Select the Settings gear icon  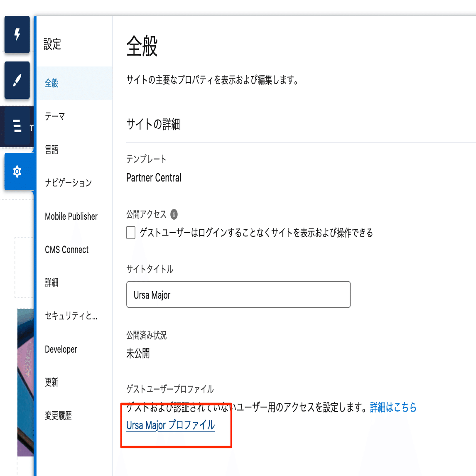pyautogui.click(x=17, y=172)
